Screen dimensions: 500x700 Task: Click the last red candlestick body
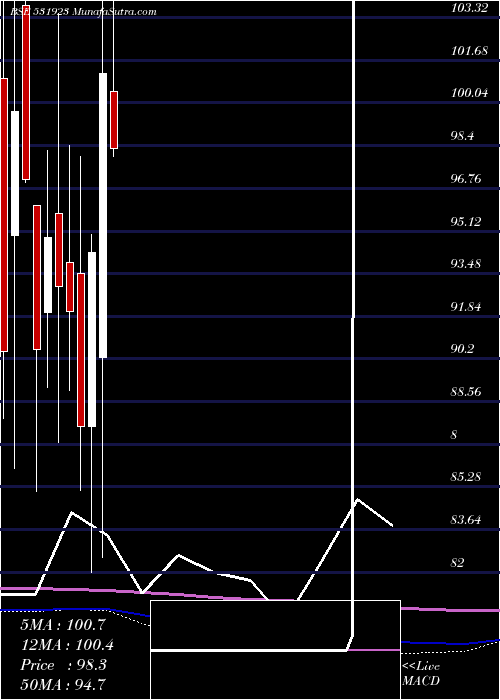pyautogui.click(x=114, y=120)
